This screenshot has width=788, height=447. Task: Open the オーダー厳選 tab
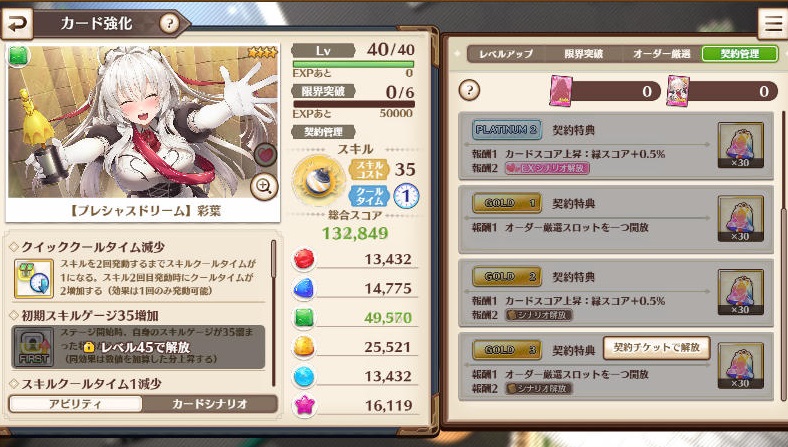(x=661, y=54)
